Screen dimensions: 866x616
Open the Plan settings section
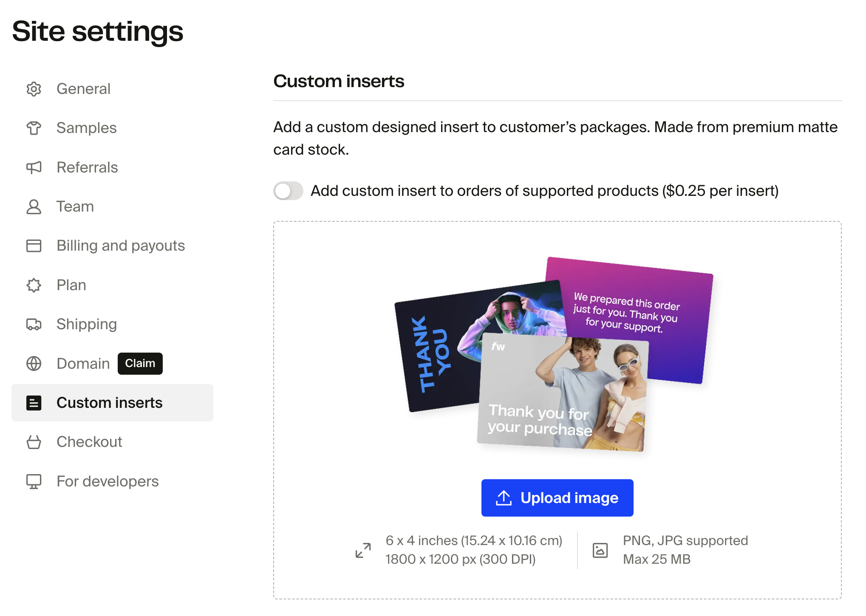(71, 285)
